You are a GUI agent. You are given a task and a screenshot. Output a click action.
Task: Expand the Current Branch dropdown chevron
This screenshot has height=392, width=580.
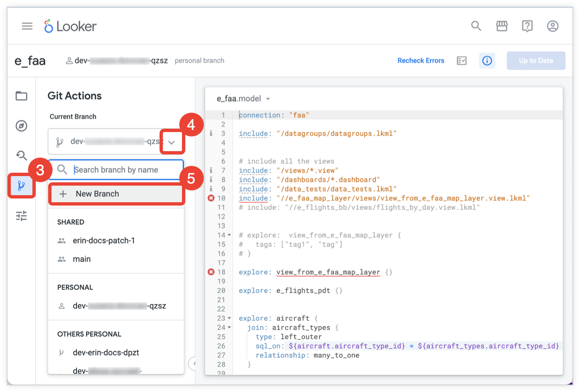[172, 142]
